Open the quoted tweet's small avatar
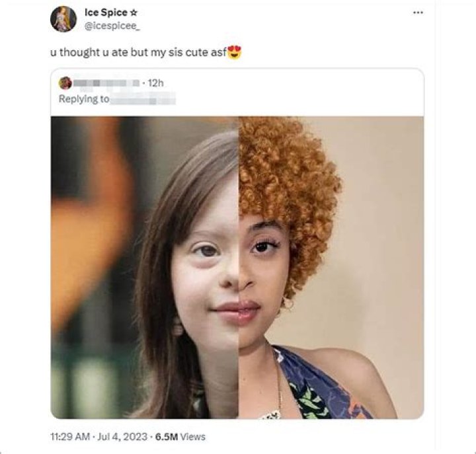This screenshot has width=476, height=454. (x=65, y=83)
